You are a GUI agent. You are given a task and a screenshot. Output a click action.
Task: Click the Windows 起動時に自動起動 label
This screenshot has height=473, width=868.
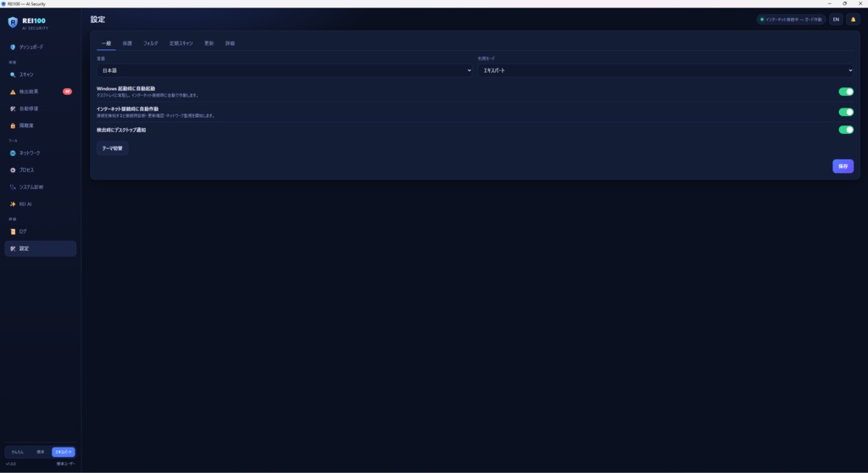pos(125,89)
